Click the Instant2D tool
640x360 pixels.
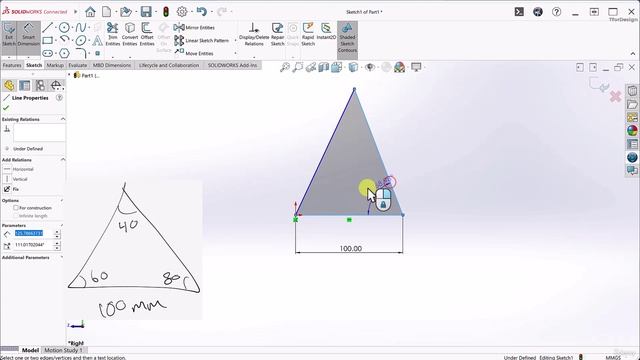click(326, 31)
